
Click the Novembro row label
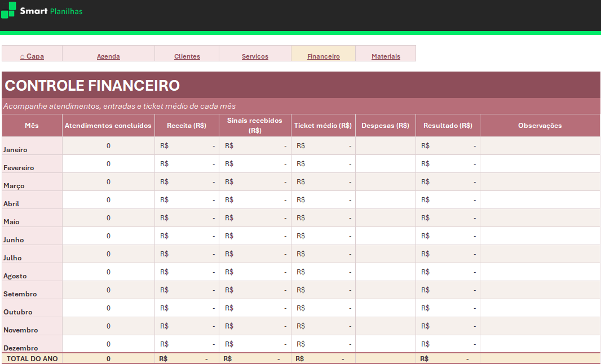32,326
